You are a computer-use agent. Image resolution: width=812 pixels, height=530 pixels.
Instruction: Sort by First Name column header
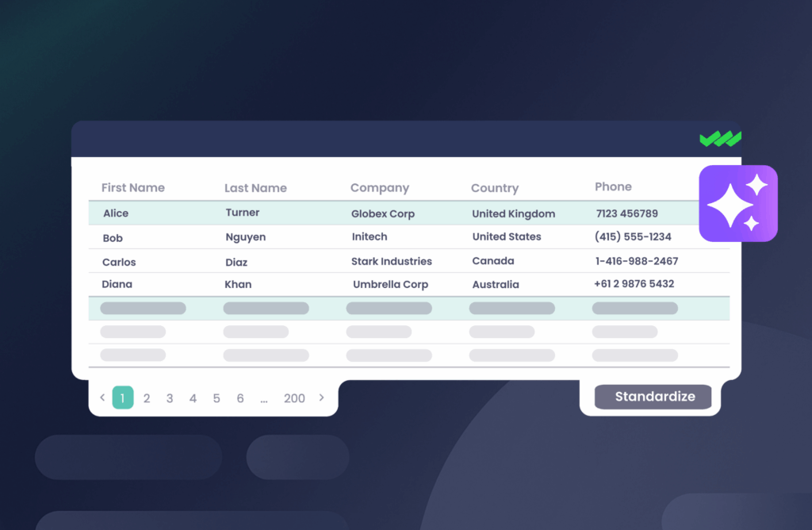coord(133,187)
